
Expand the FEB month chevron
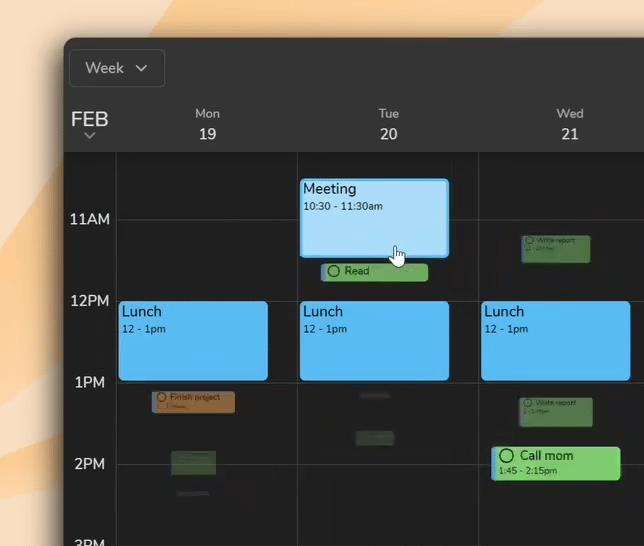(89, 136)
